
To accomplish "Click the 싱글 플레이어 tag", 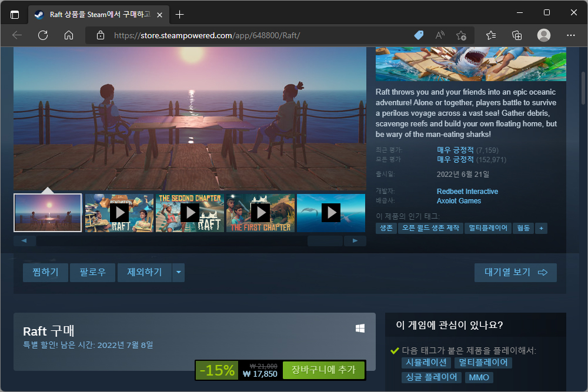I will [x=432, y=377].
